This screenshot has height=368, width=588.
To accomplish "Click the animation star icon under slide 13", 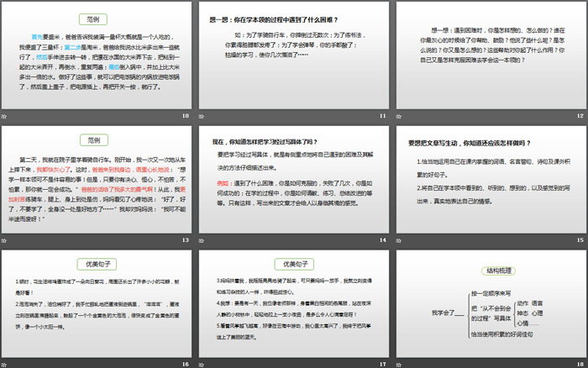I will click(6, 240).
